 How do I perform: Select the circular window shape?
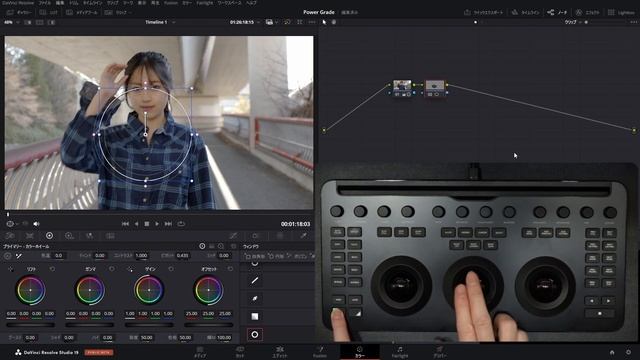pyautogui.click(x=255, y=335)
